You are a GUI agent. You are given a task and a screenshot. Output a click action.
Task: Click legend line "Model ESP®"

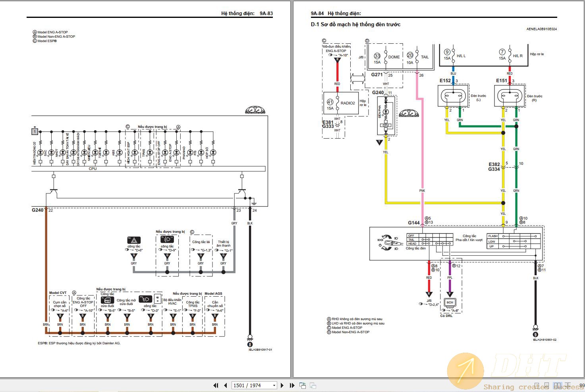click(x=44, y=41)
